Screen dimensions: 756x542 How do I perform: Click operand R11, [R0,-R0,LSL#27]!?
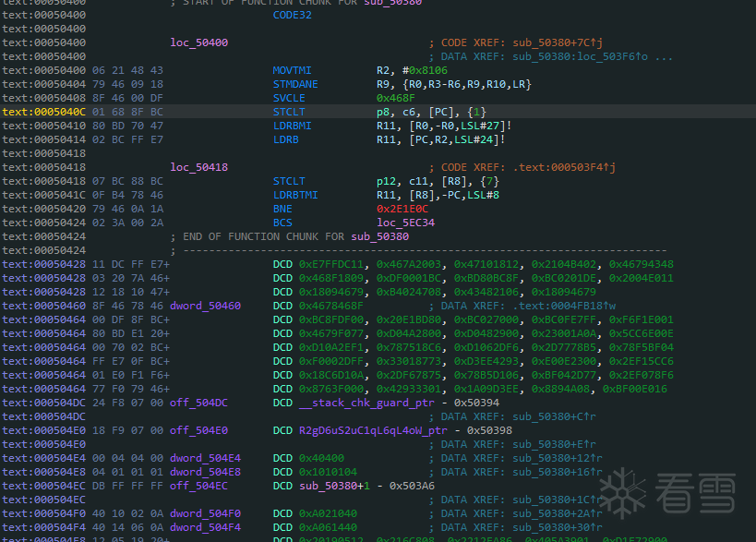[444, 126]
